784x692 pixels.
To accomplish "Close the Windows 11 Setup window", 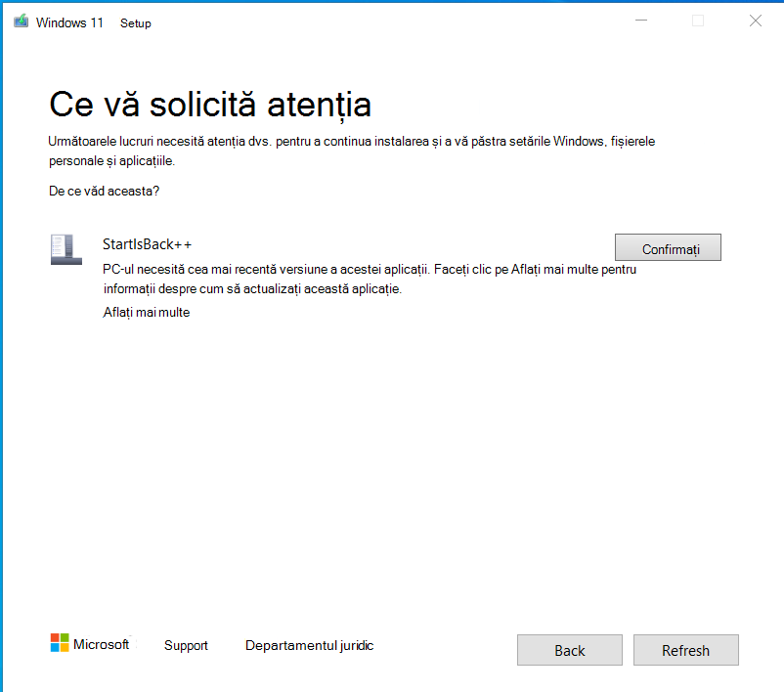I will pos(756,21).
